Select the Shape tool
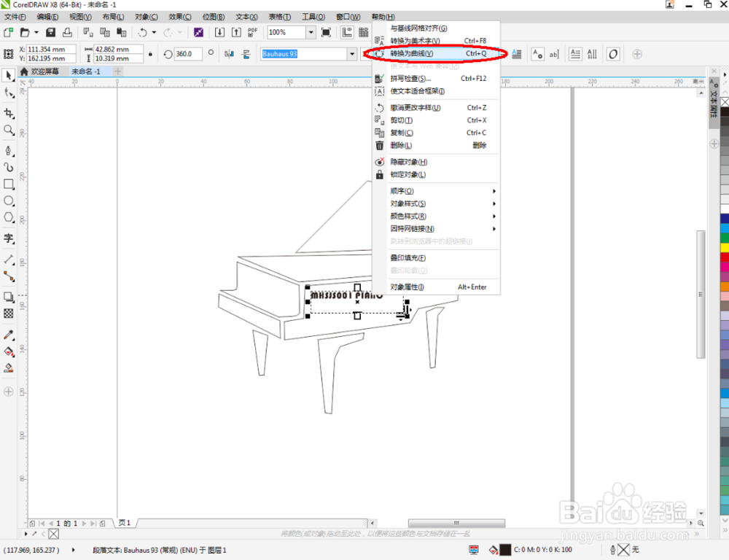Image resolution: width=729 pixels, height=560 pixels. tap(8, 93)
